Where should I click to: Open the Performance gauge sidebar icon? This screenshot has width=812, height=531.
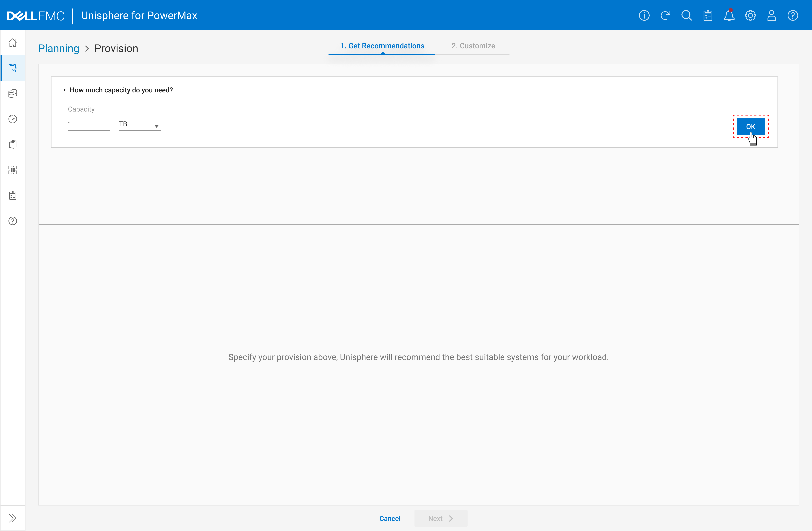13,119
